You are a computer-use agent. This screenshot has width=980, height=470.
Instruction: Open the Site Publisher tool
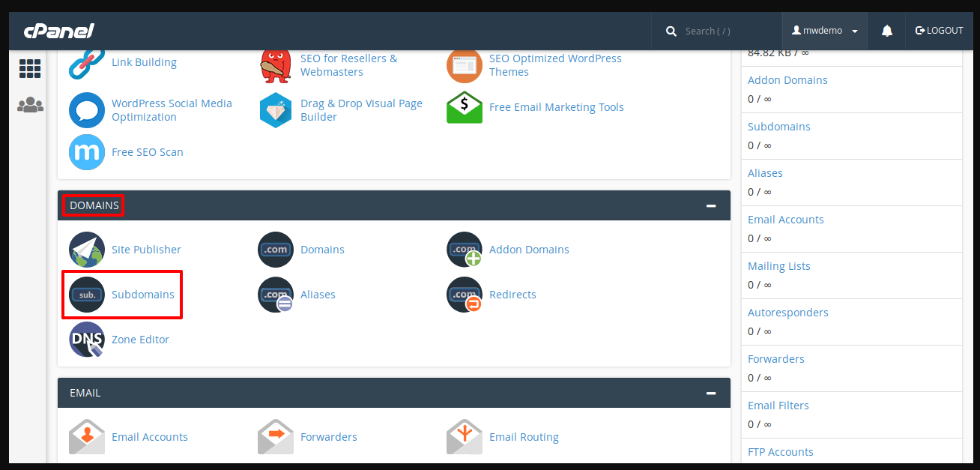(145, 249)
